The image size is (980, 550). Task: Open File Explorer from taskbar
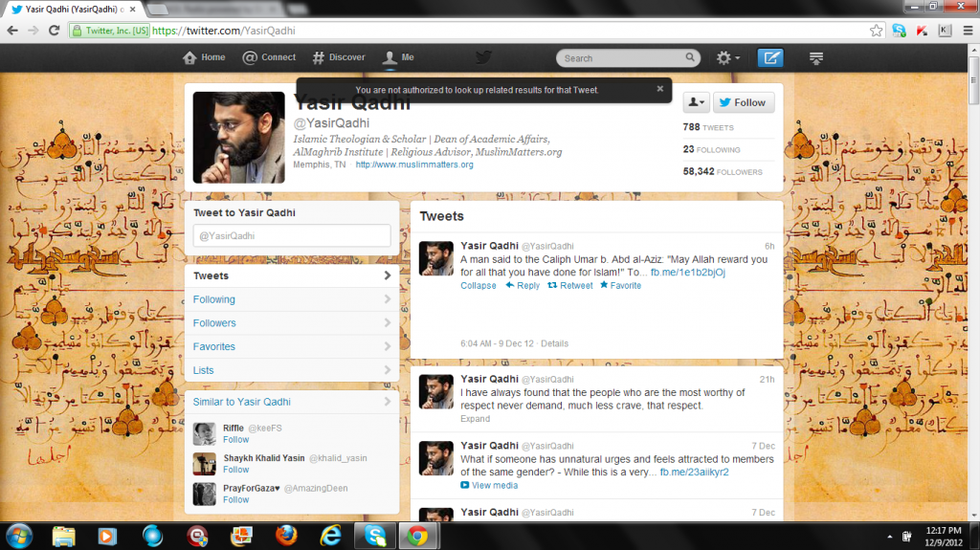click(64, 537)
